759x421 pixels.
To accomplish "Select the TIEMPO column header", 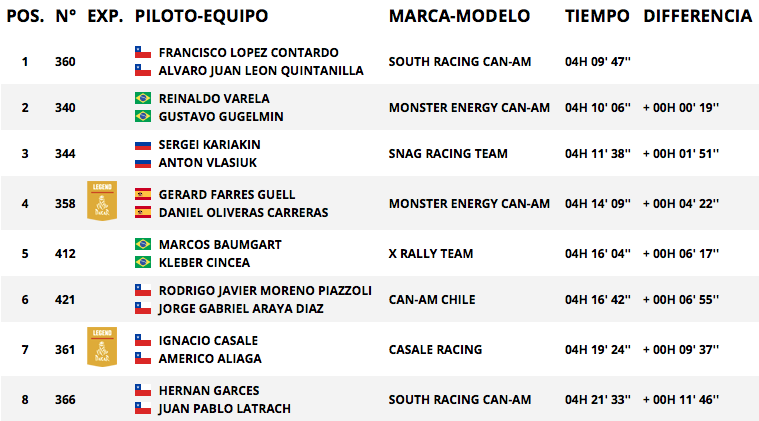I will tap(597, 16).
